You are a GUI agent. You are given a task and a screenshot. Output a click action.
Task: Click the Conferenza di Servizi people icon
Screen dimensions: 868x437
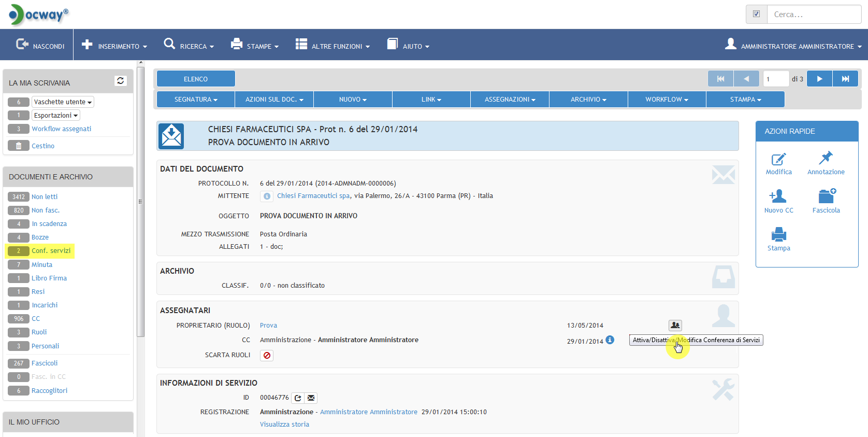click(x=675, y=326)
